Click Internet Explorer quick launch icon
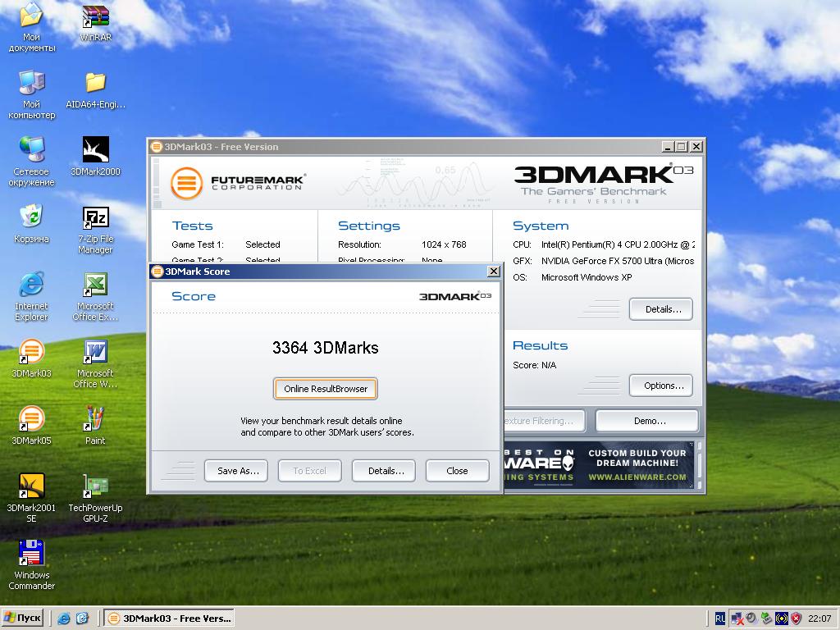Image resolution: width=840 pixels, height=630 pixels. pos(63,619)
